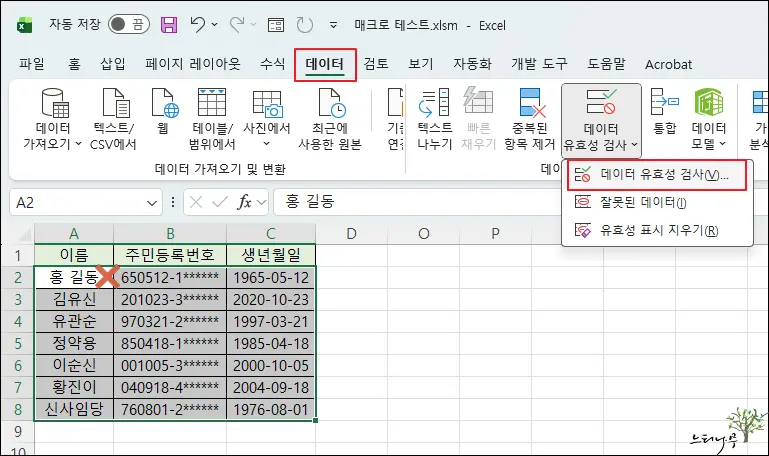769x456 pixels.
Task: Click cell containing 신사임당
Action: tap(74, 409)
